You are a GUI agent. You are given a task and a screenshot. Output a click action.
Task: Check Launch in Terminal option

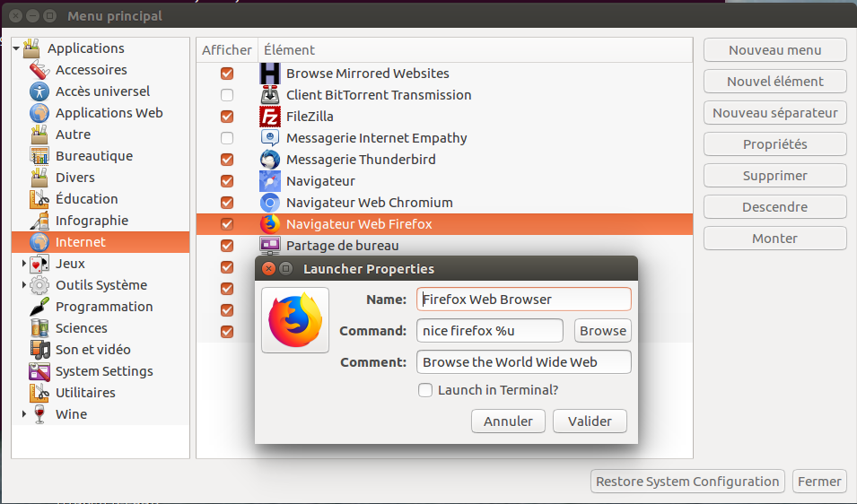point(425,390)
